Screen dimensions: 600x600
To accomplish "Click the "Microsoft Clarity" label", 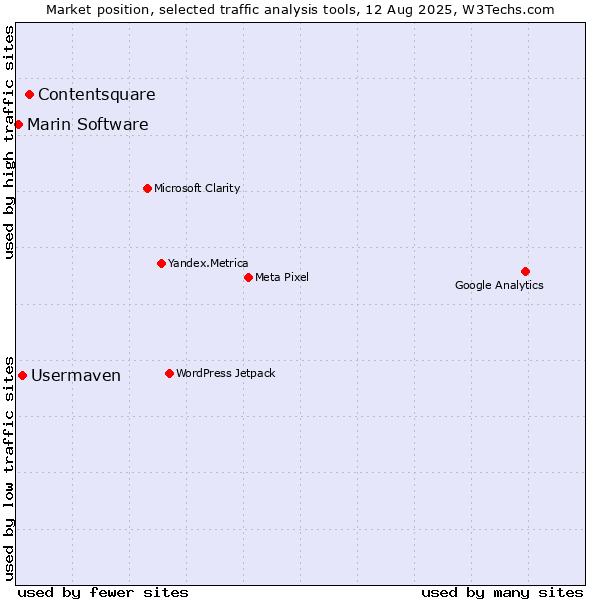I will [x=197, y=188].
